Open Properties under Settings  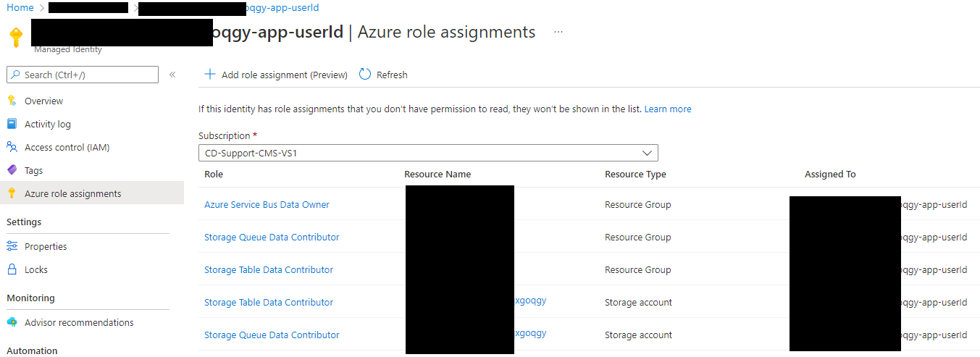(x=46, y=246)
